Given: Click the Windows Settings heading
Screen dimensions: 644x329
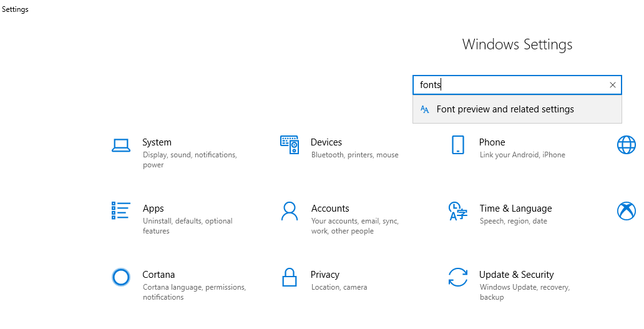Looking at the screenshot, I should [517, 44].
